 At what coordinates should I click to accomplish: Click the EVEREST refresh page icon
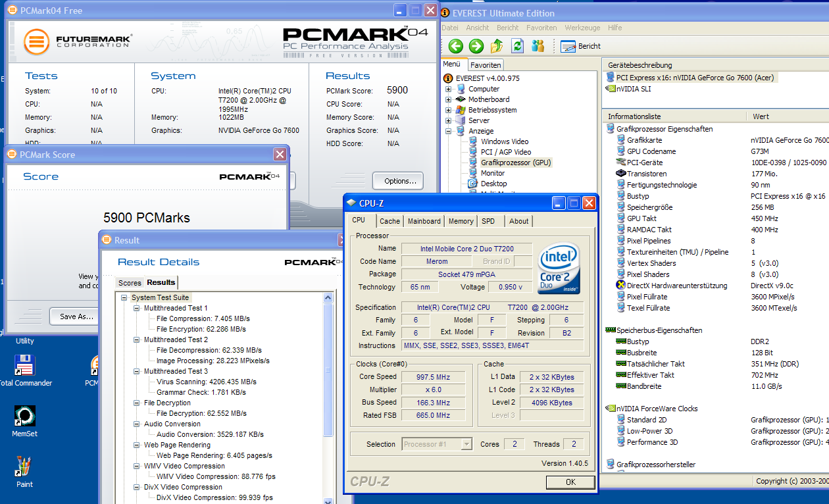click(x=517, y=45)
